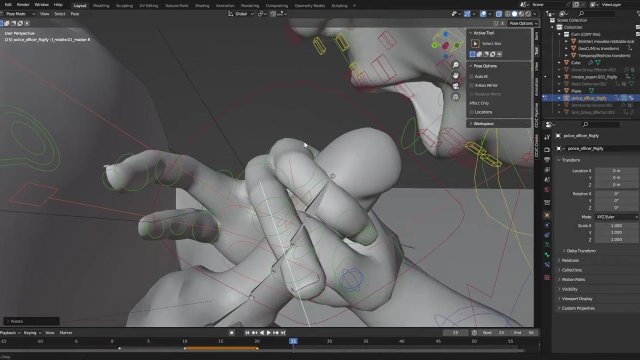This screenshot has height=360, width=640.
Task: Open the Object properties tab icon
Action: [x=547, y=215]
